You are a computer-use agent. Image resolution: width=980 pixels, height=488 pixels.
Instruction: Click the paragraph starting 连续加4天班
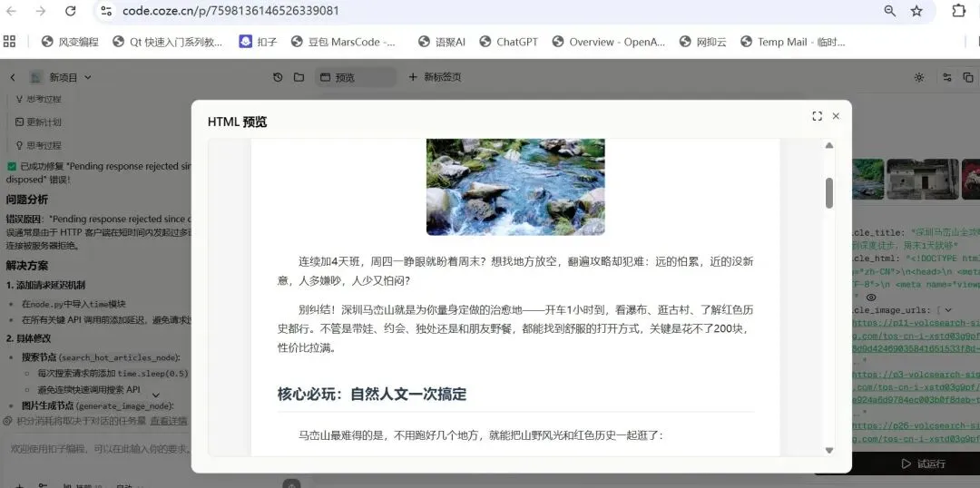tap(515, 271)
